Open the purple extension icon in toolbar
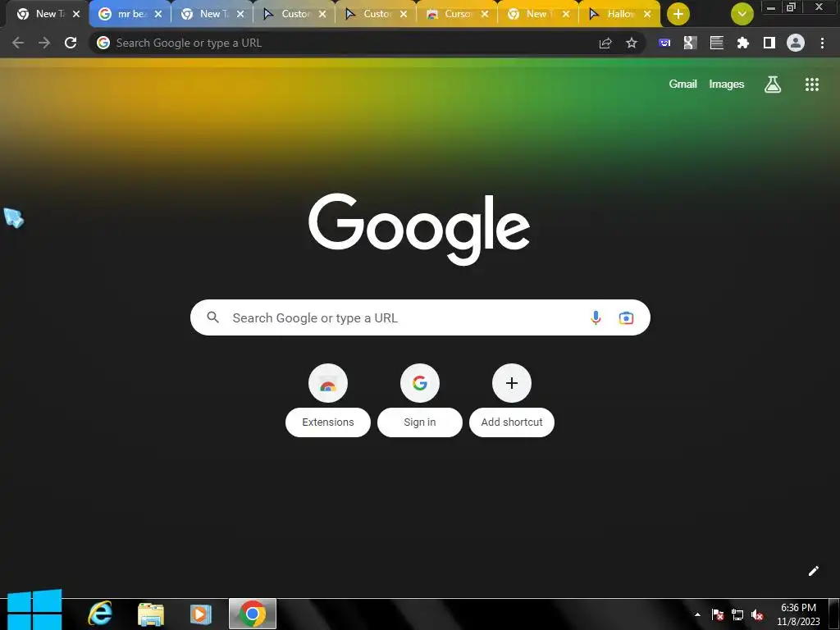This screenshot has height=630, width=840. 664,43
